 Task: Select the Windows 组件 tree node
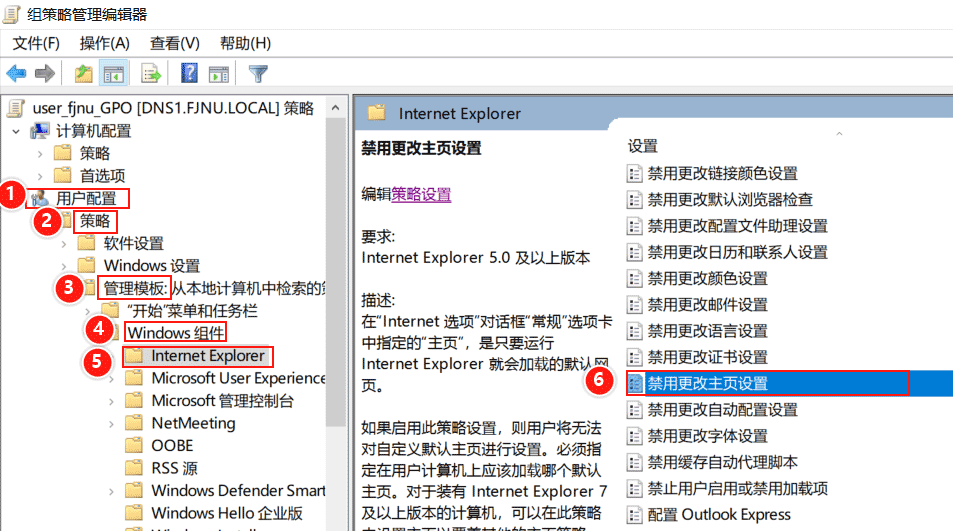pyautogui.click(x=176, y=333)
